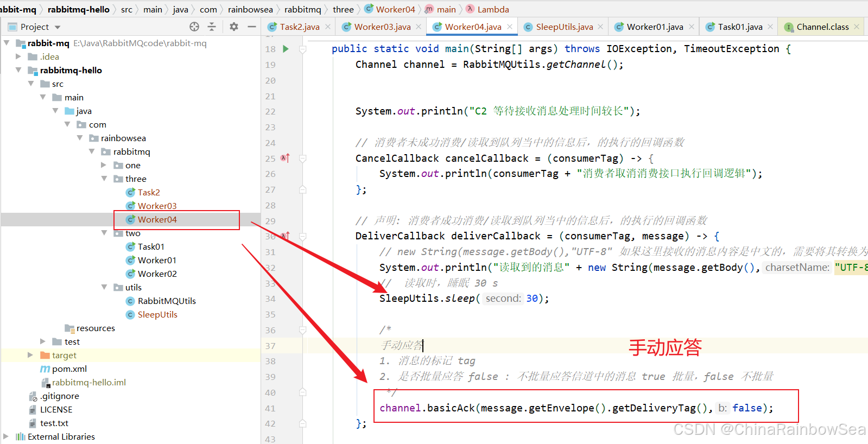Click the lambda gutter marker on line 25

[x=285, y=158]
